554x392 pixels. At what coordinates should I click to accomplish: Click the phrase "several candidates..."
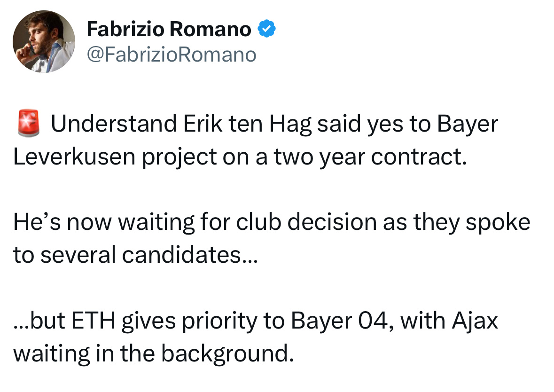[x=149, y=255]
